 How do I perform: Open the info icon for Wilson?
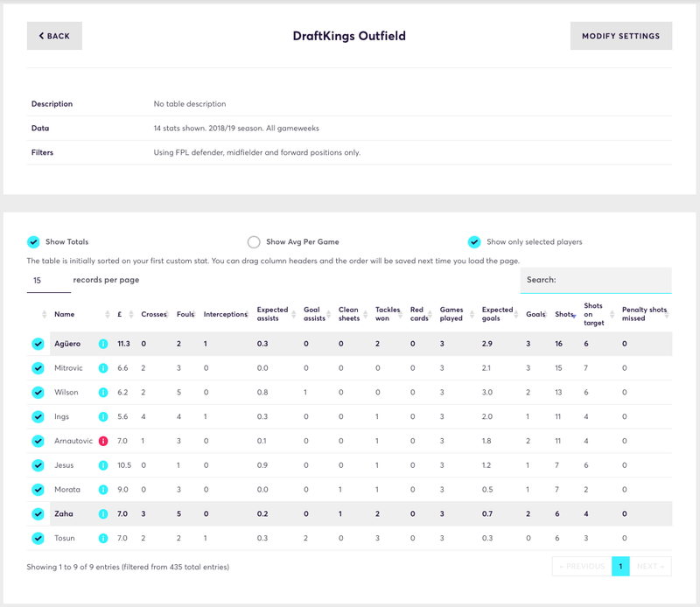coord(103,393)
